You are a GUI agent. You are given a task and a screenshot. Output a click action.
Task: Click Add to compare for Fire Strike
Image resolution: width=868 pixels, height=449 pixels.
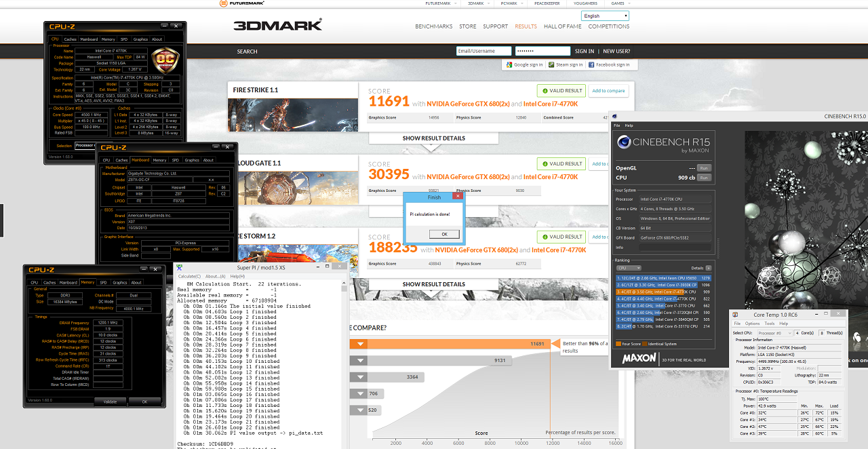pos(608,91)
